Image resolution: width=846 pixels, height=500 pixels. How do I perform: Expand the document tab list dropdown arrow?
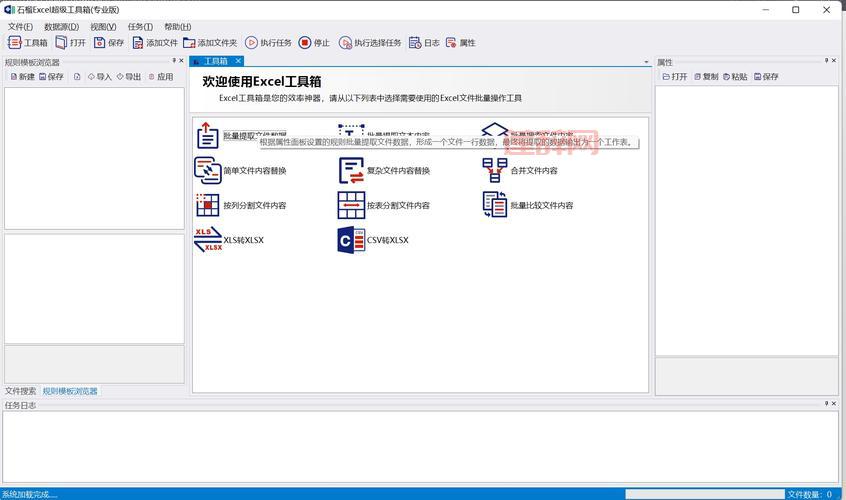pos(647,62)
